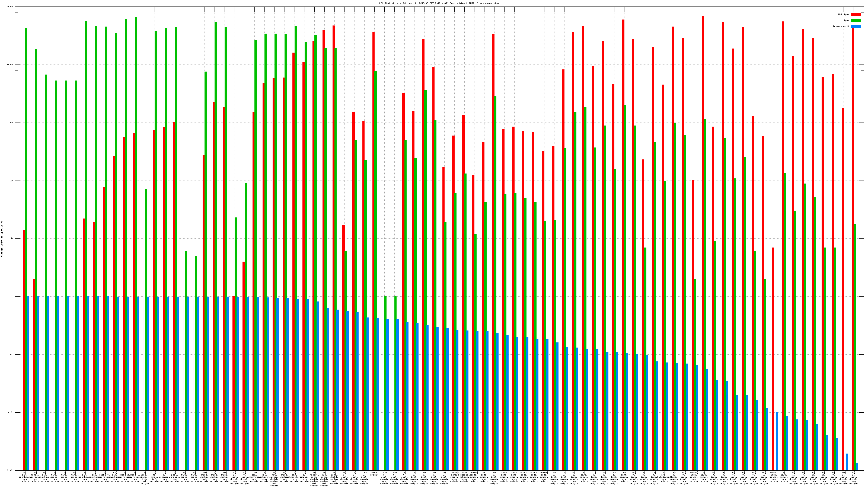Image resolution: width=868 pixels, height=488 pixels.
Task: Click the 0.1 y-axis tick label
Action: [x=11, y=355]
